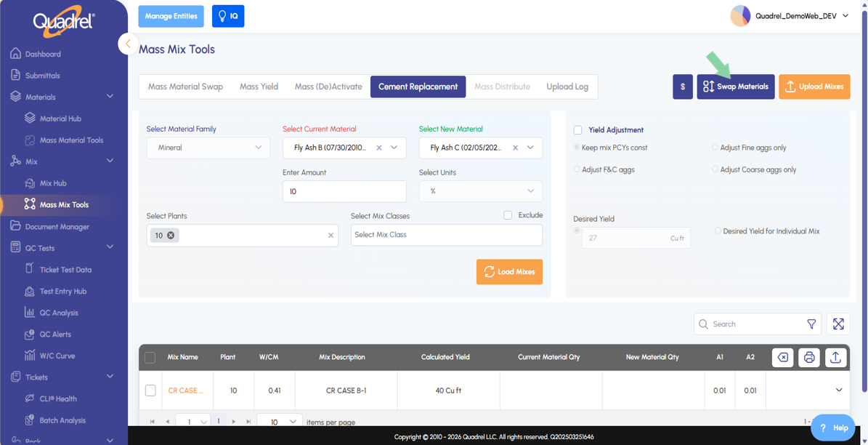Open the items per page dropdown
Screen dimensions: 868x445
tap(280, 422)
